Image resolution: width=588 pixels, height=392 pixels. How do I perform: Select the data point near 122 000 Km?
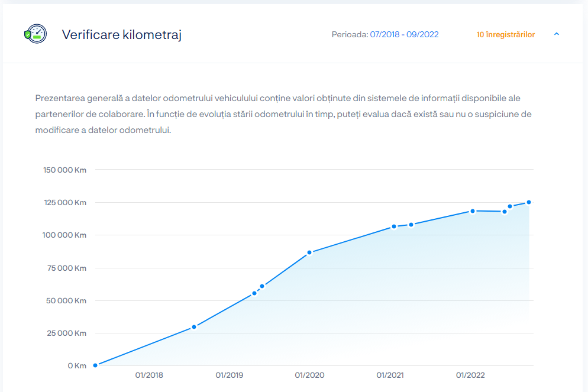point(510,206)
